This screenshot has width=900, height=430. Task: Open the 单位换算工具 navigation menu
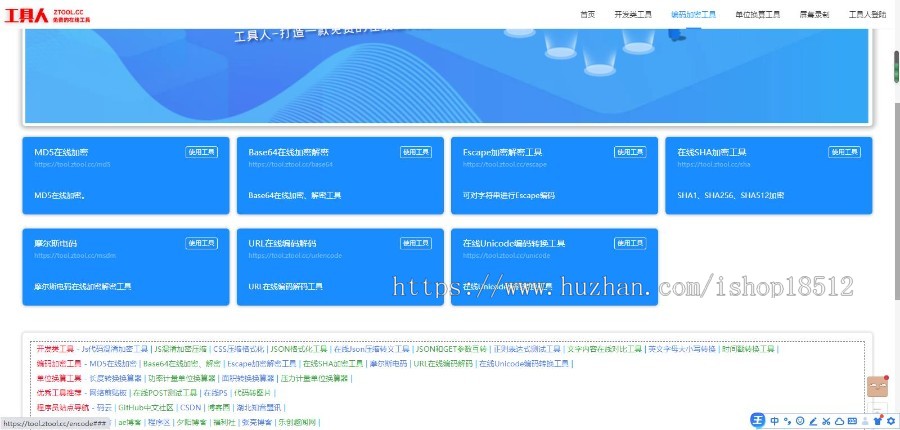757,15
